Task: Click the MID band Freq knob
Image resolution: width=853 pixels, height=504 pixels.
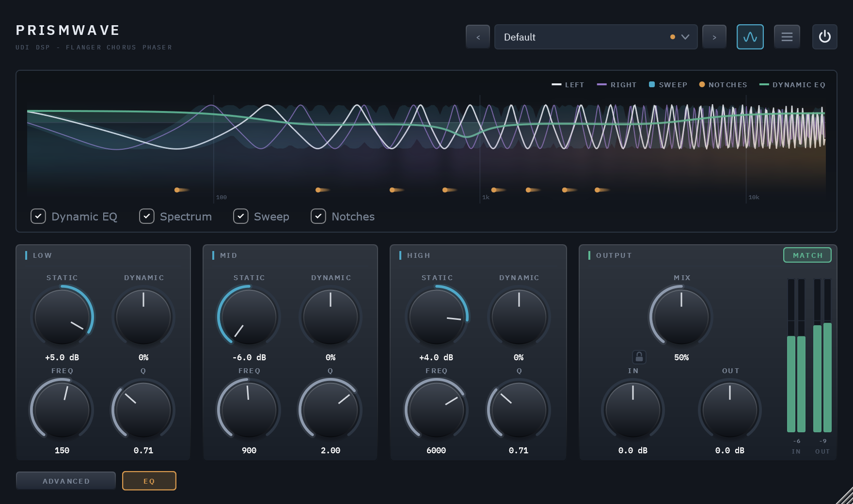Action: 249,410
